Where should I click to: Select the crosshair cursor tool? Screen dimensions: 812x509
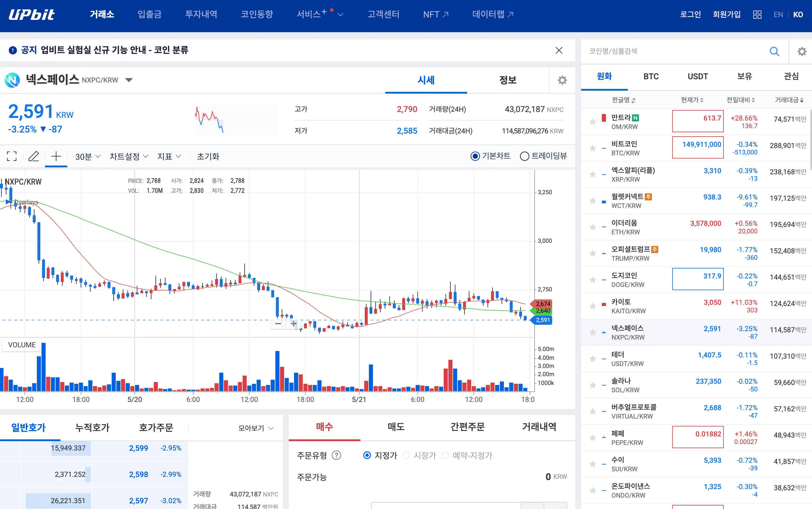click(56, 156)
